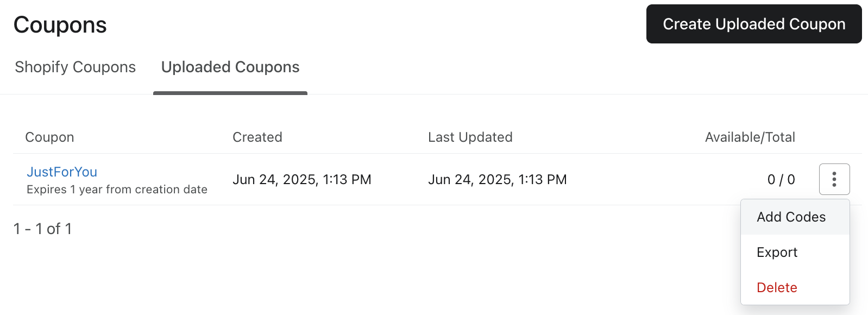Click the Coupon column header

[49, 137]
